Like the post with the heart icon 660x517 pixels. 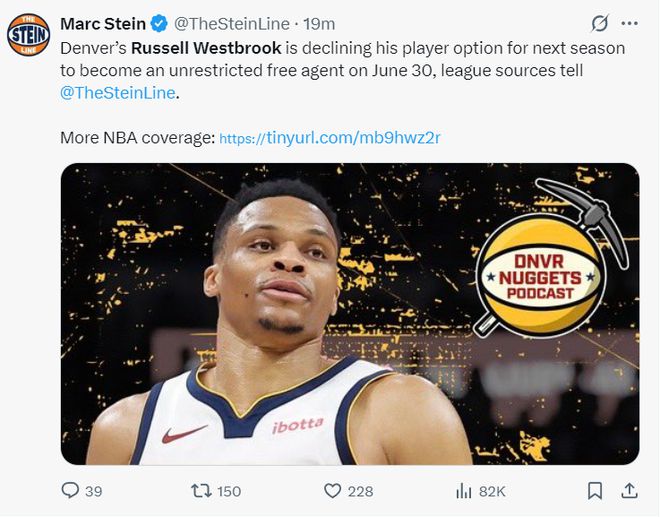pos(333,491)
